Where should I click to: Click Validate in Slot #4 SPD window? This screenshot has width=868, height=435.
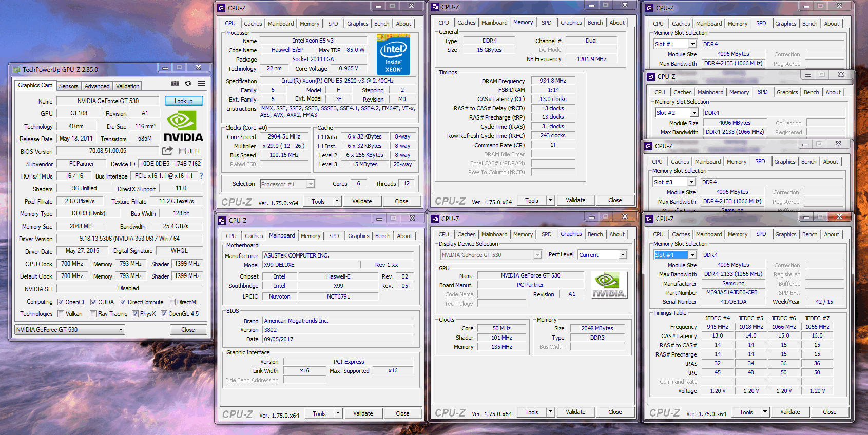click(790, 412)
